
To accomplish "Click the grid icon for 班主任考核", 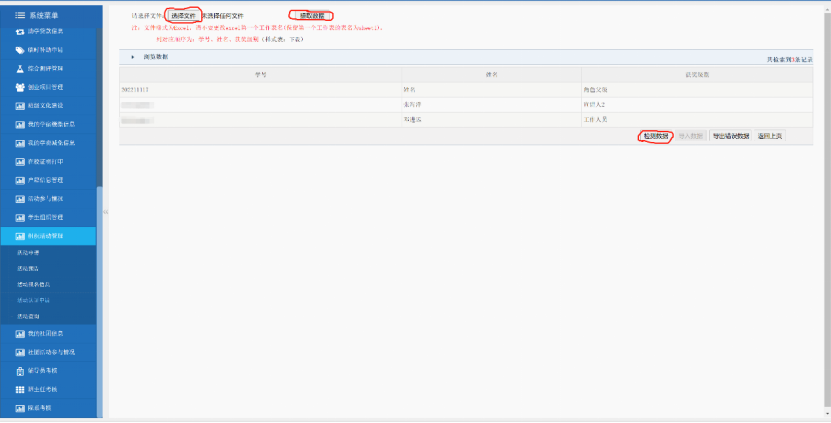I will pyautogui.click(x=19, y=389).
